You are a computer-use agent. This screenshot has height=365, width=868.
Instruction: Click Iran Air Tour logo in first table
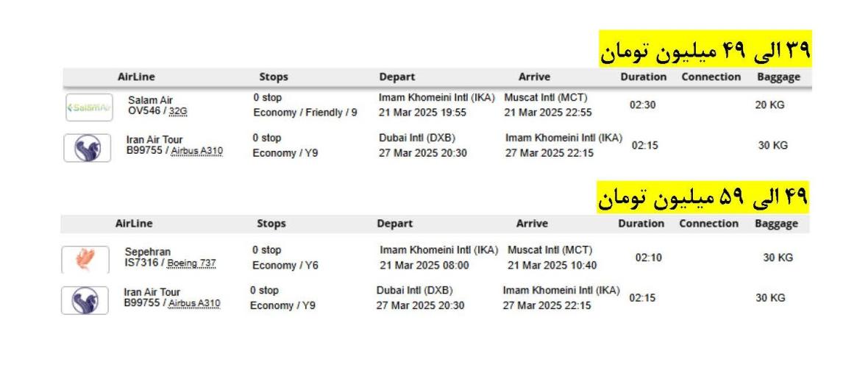[88, 147]
